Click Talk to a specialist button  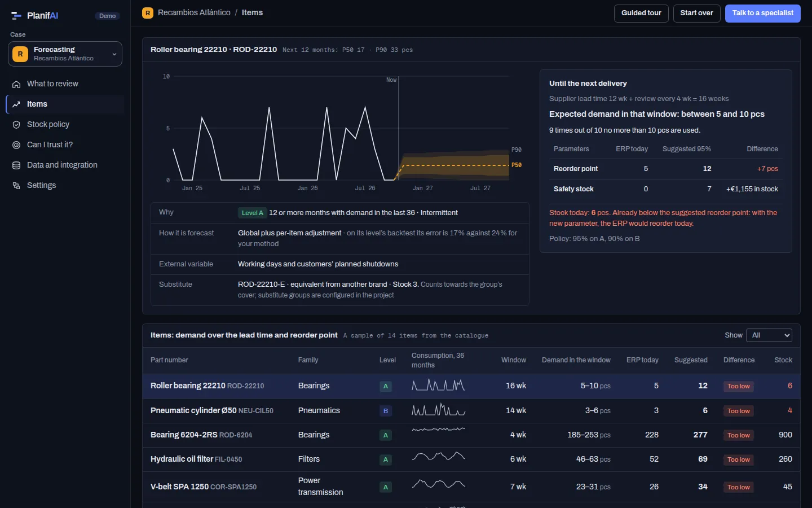(x=762, y=13)
